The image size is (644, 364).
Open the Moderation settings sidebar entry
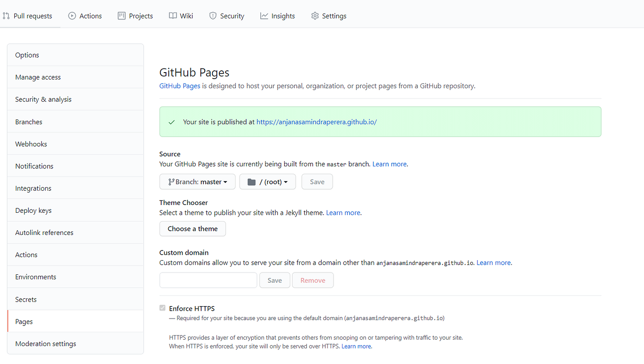[46, 343]
